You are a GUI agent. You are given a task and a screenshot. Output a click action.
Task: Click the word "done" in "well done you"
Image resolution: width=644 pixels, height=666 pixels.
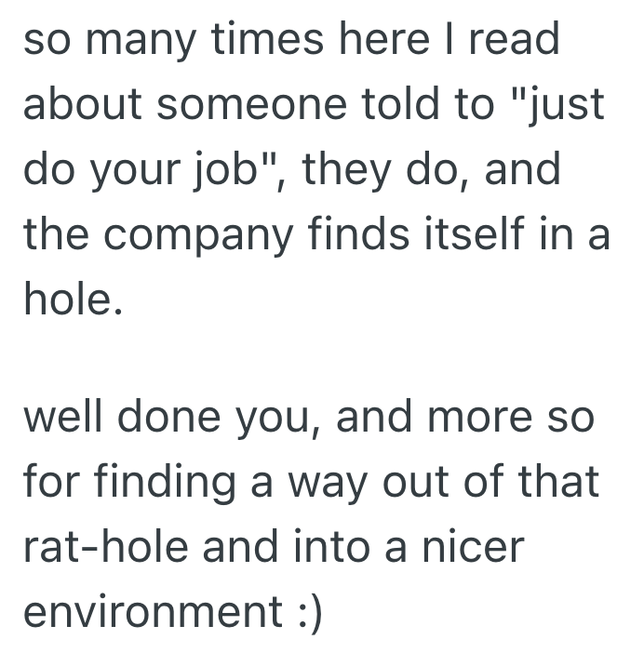pyautogui.click(x=162, y=419)
